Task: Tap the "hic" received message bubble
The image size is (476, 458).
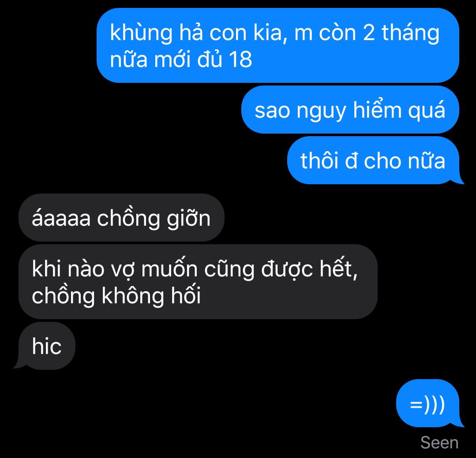Action: click(x=47, y=346)
